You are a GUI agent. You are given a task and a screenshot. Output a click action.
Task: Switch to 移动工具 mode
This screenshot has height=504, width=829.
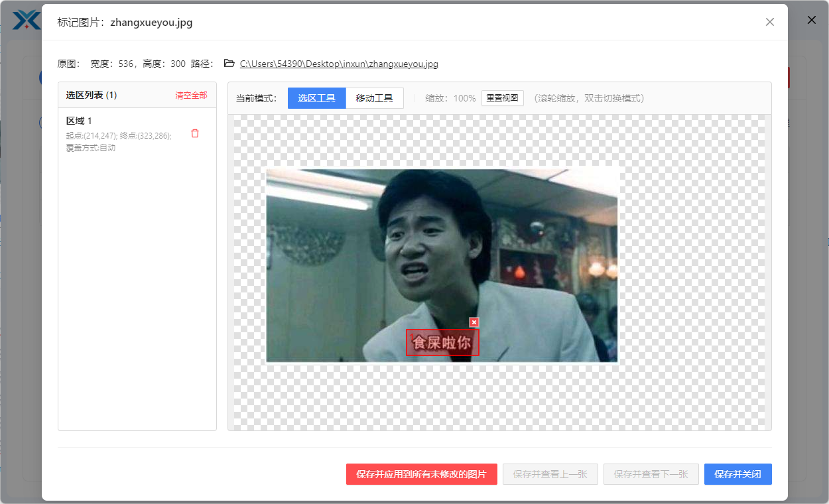click(x=374, y=98)
